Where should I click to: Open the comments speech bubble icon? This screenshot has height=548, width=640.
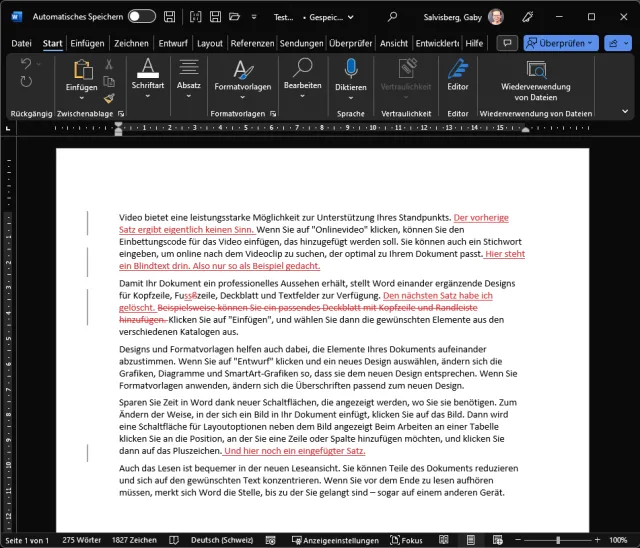507,43
